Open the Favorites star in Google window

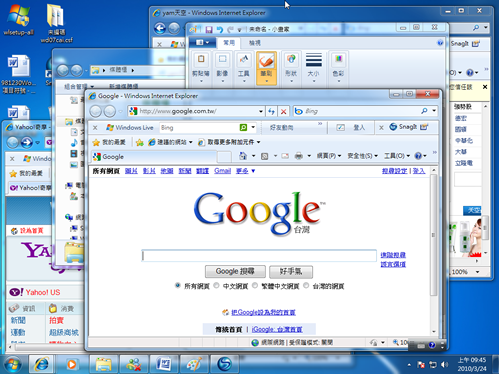coord(97,142)
